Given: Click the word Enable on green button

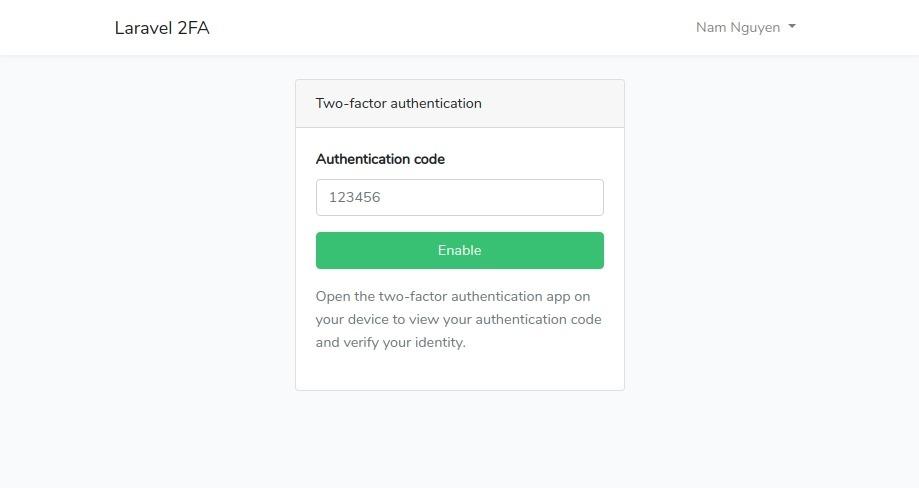Looking at the screenshot, I should click(x=459, y=250).
